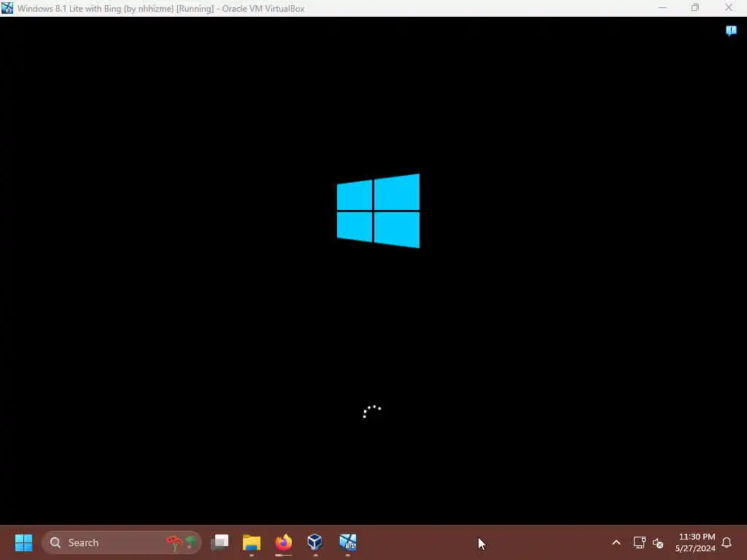Click the Windows logo in the VM screen

[379, 211]
